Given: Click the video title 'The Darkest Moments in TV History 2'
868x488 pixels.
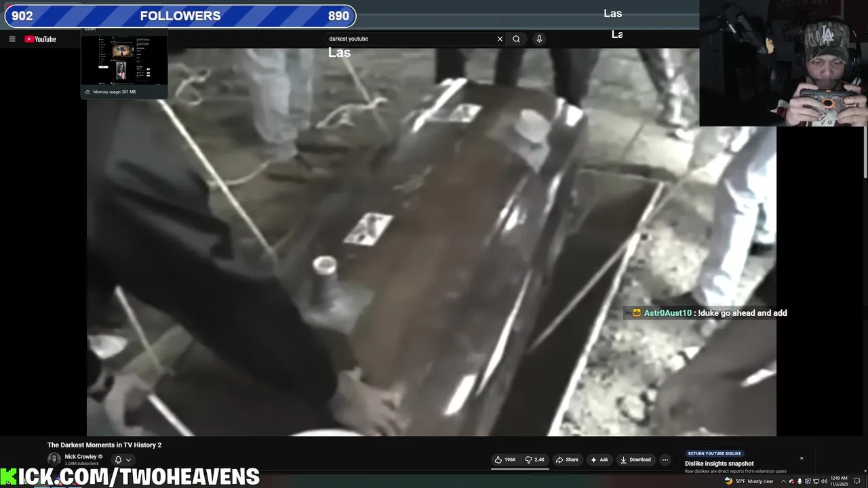Looking at the screenshot, I should 104,445.
